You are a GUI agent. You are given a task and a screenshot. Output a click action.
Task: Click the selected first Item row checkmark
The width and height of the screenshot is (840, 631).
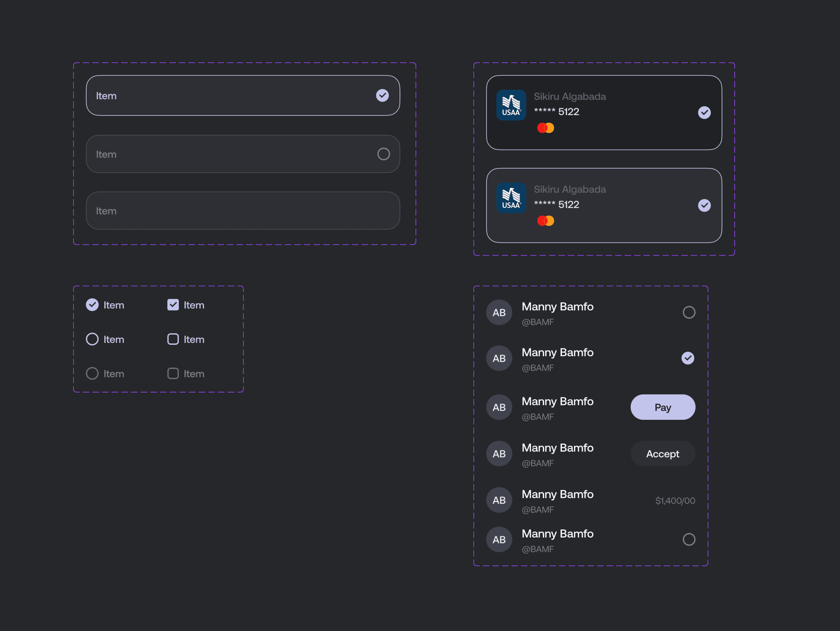coord(382,95)
